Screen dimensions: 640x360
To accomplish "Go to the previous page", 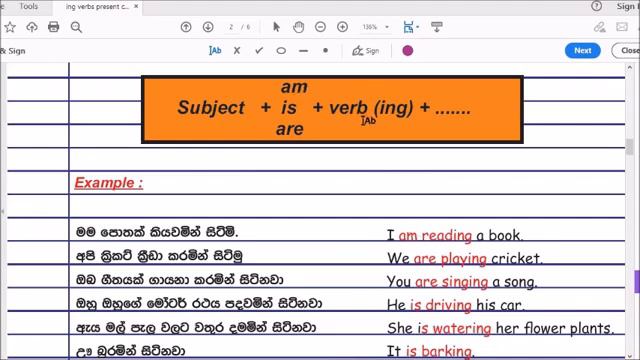I will coord(186,27).
